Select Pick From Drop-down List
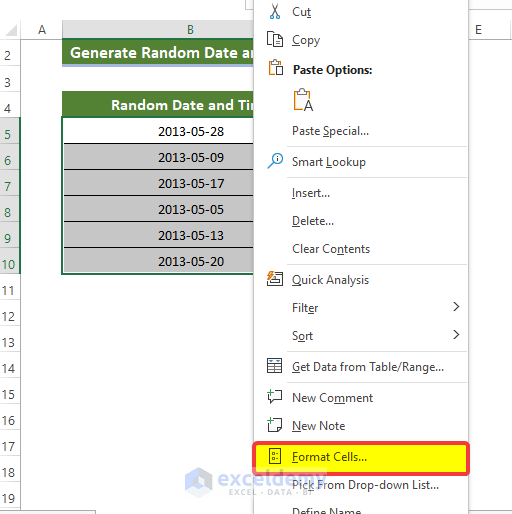Viewport: 512px width, 514px height. coord(361,485)
